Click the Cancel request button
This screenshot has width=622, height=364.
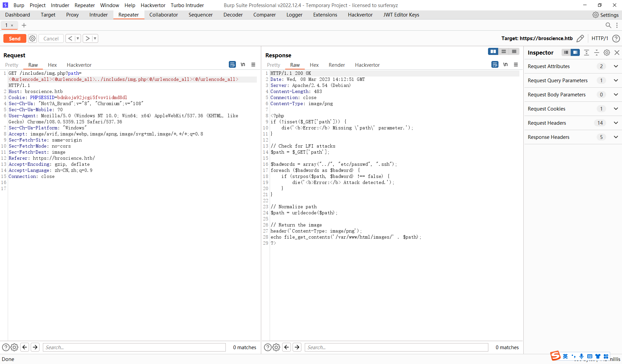[x=51, y=38]
